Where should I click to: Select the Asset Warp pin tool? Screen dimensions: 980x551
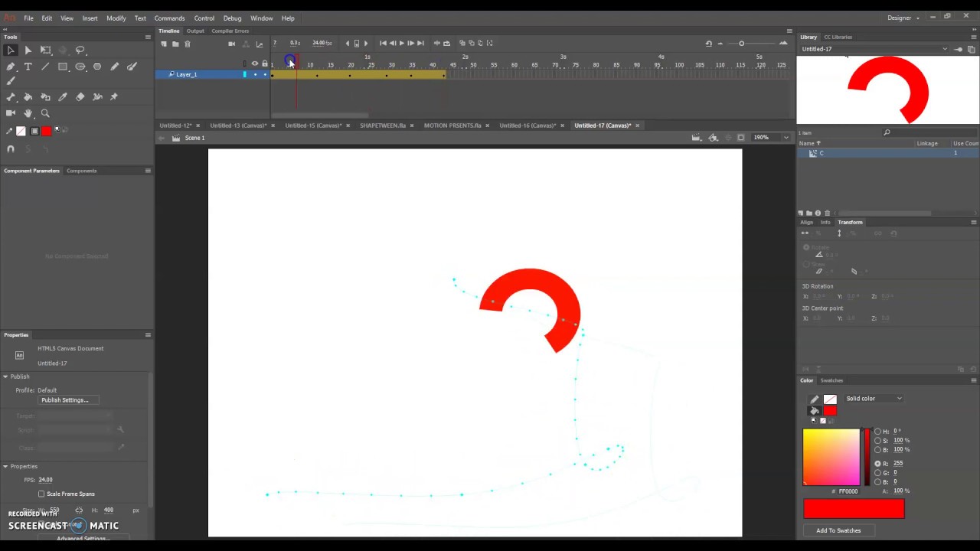114,97
